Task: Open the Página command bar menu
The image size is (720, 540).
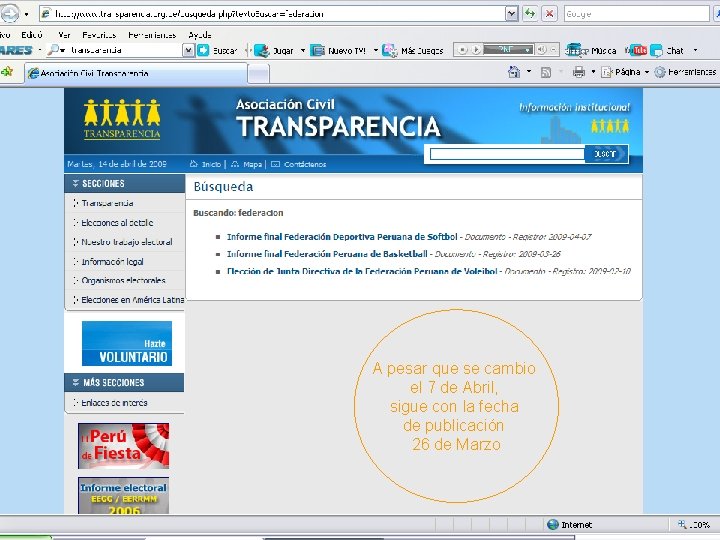Action: click(x=625, y=72)
